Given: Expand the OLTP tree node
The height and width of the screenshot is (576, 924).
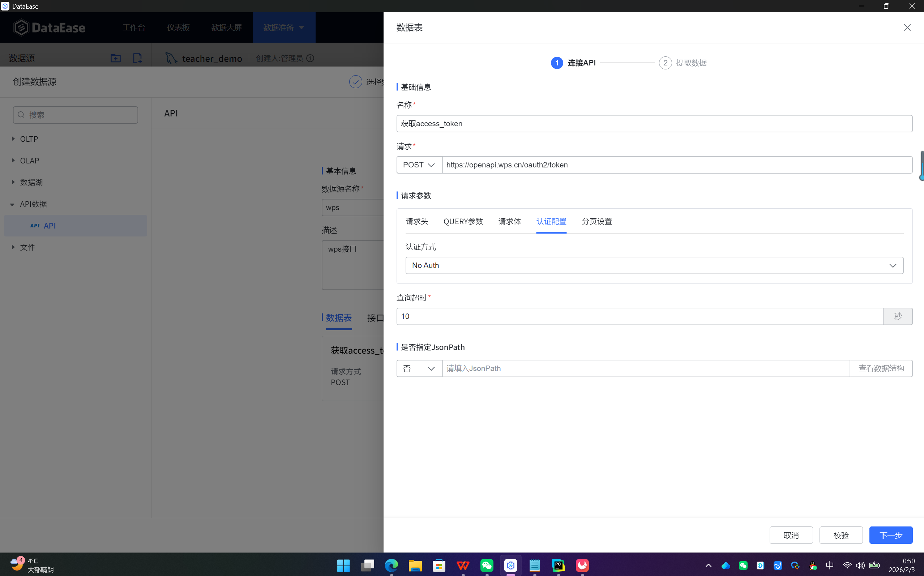Looking at the screenshot, I should click(13, 139).
